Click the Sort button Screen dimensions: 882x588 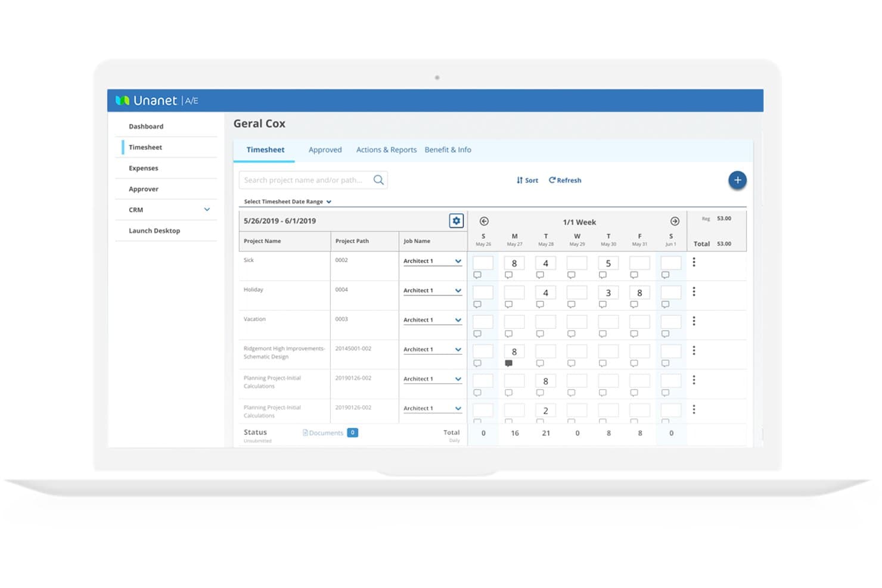point(527,181)
